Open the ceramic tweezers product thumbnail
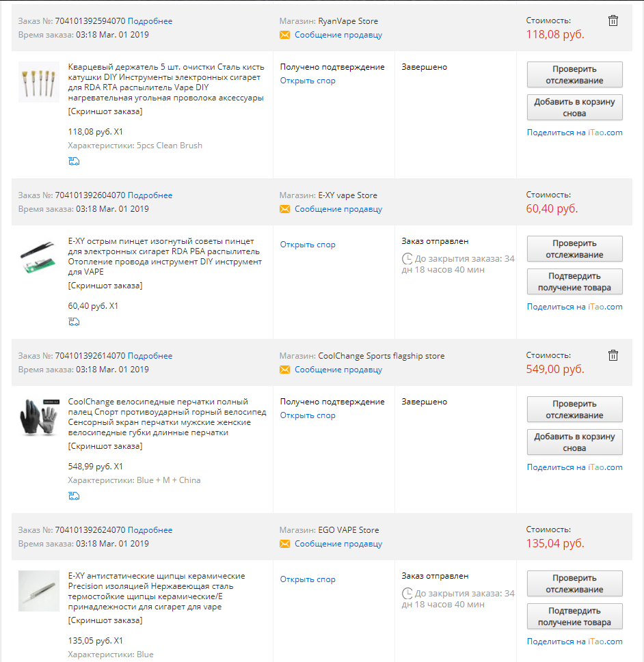644x662 pixels. 39,591
